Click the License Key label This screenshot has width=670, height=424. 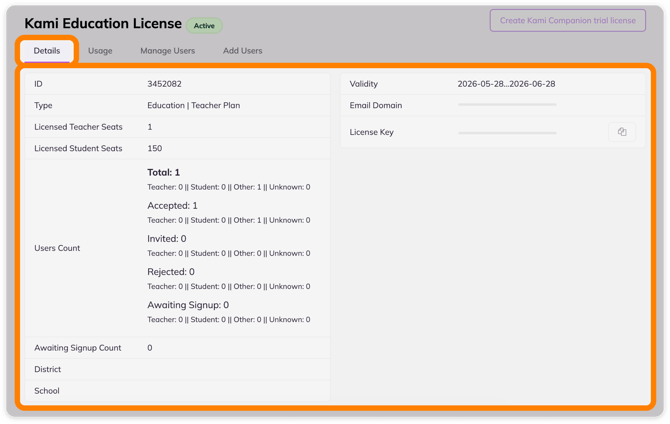click(x=371, y=132)
